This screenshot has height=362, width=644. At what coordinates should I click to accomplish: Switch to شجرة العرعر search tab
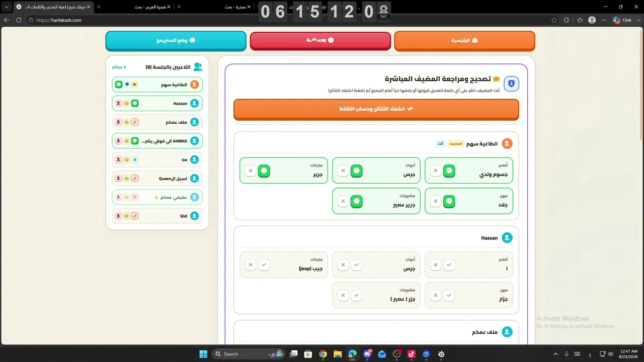point(133,7)
